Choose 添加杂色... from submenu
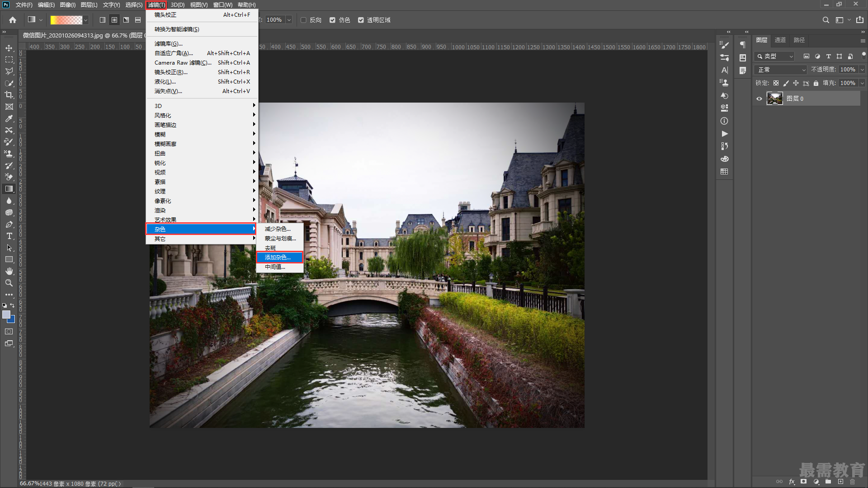Viewport: 868px width, 488px height. tap(279, 258)
